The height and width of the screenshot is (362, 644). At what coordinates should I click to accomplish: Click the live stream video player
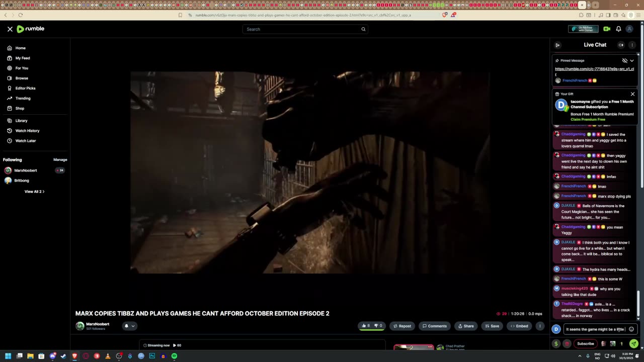click(310, 172)
